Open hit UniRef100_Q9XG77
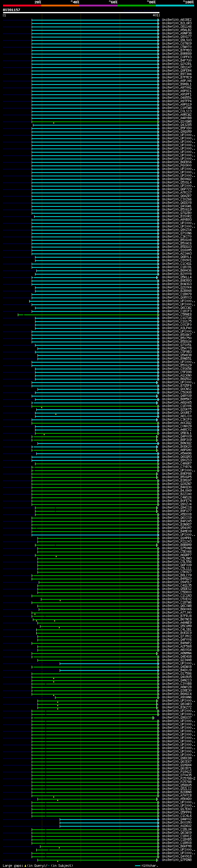This screenshot has height=868, width=197. tap(176, 37)
